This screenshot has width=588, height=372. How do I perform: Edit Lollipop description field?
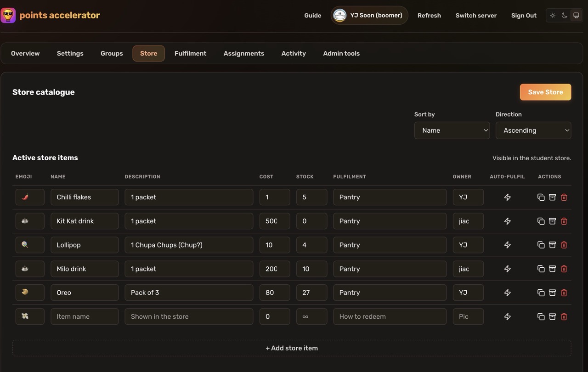[x=189, y=245]
